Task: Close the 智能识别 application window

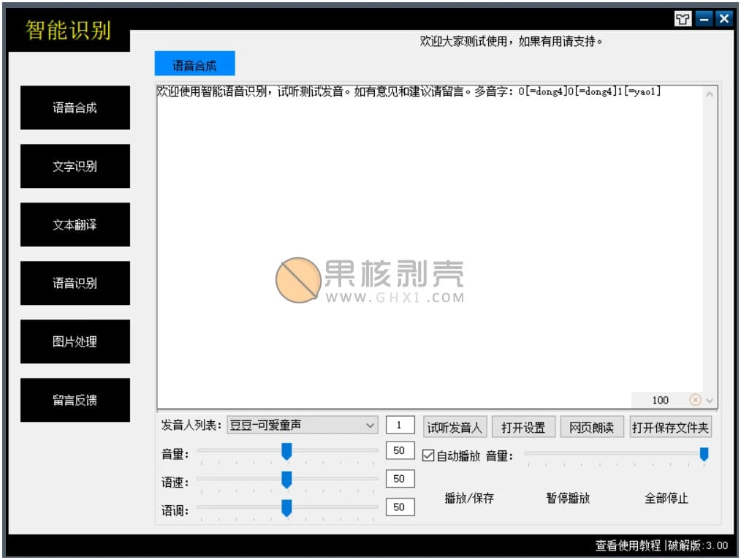Action: pos(723,20)
